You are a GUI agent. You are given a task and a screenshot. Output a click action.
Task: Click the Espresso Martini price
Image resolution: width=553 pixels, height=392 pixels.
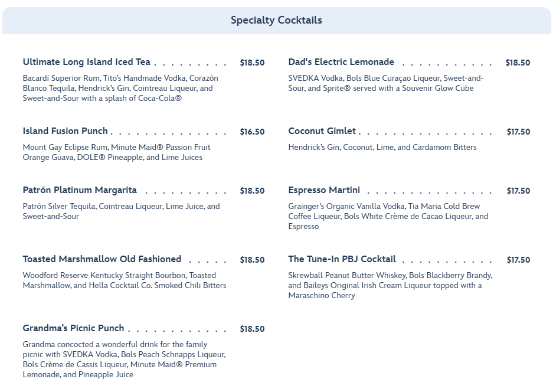[518, 191]
